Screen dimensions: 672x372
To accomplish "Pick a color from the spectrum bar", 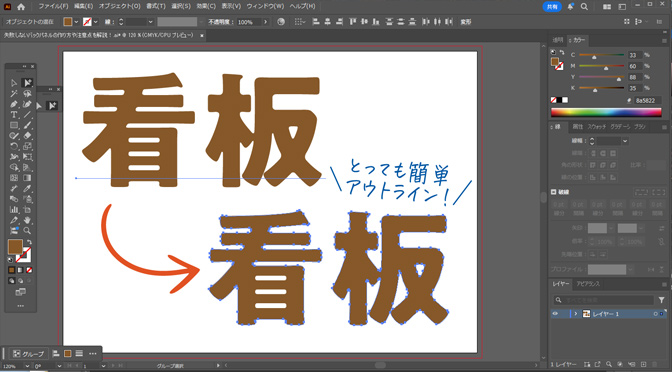I will coord(606,113).
